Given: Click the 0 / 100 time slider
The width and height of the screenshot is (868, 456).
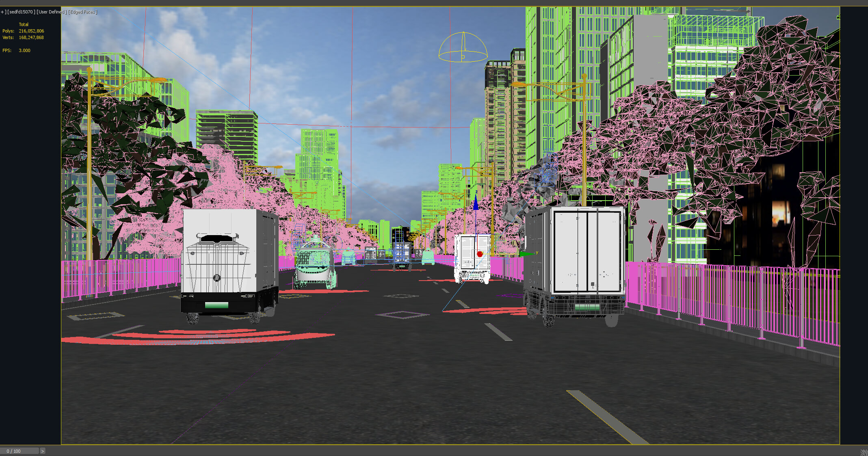Looking at the screenshot, I should [x=19, y=451].
